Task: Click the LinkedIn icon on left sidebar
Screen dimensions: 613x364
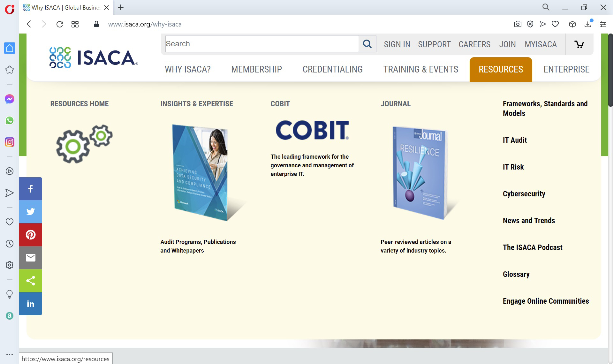Action: [30, 303]
